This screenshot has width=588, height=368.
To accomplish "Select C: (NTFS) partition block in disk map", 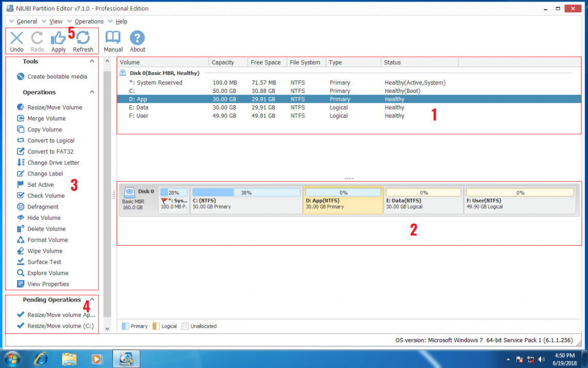I will [x=247, y=200].
